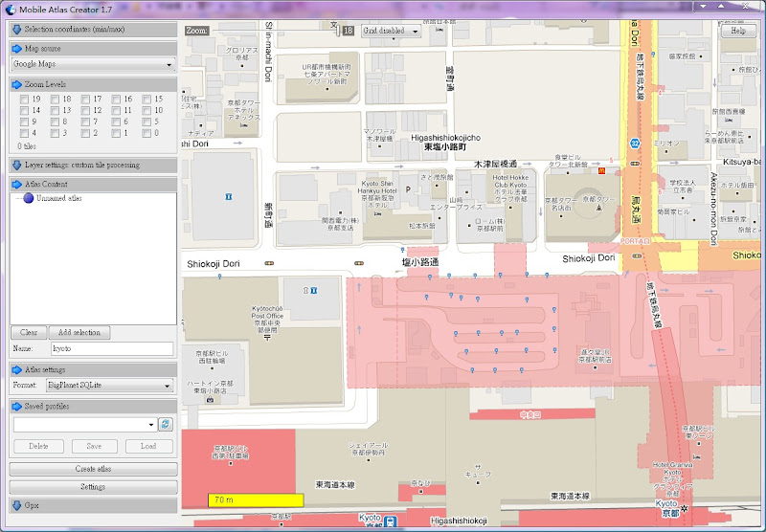Click the parking P icon near Hankyu Hotel
Image resolution: width=766 pixels, height=532 pixels.
tap(408, 189)
